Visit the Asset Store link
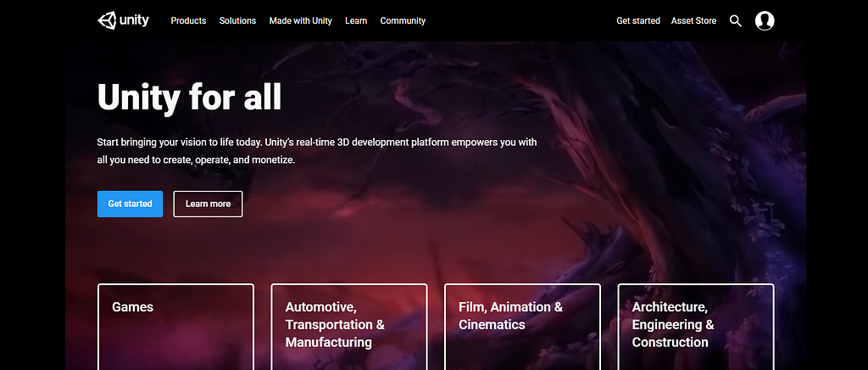This screenshot has width=868, height=370. pos(693,21)
